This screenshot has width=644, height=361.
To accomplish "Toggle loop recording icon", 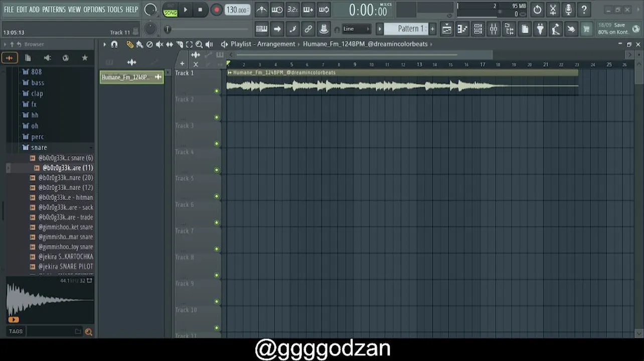I will coord(324,10).
